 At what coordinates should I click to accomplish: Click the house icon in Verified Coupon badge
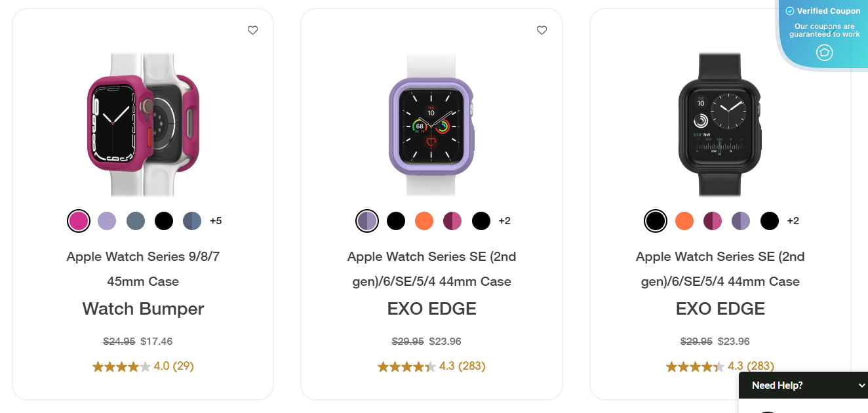tap(824, 52)
